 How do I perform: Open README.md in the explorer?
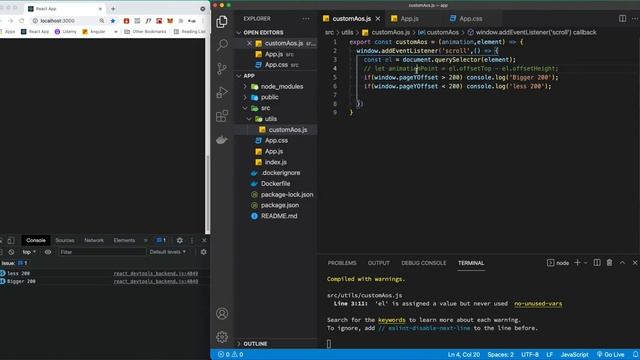[279, 216]
